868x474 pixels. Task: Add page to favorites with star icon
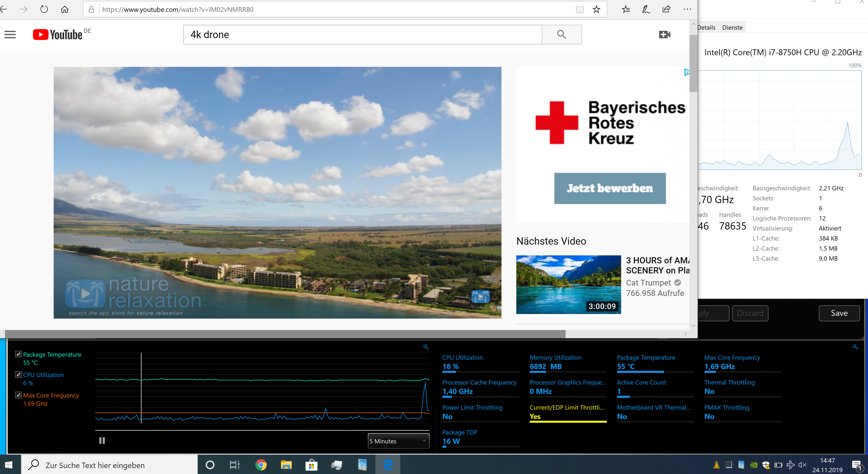click(x=596, y=9)
